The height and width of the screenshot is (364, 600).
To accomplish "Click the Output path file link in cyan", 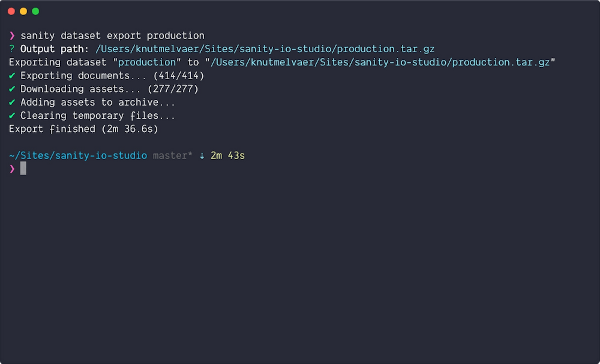I will pyautogui.click(x=265, y=49).
